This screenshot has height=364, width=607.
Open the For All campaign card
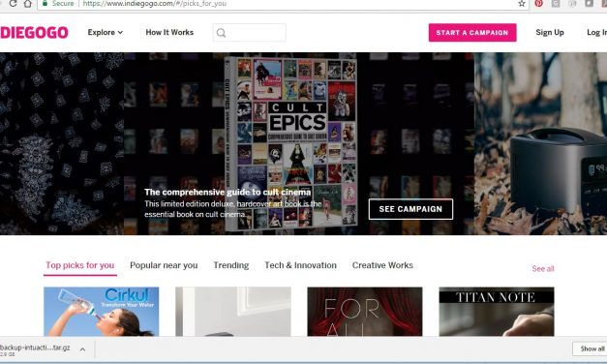pyautogui.click(x=365, y=312)
